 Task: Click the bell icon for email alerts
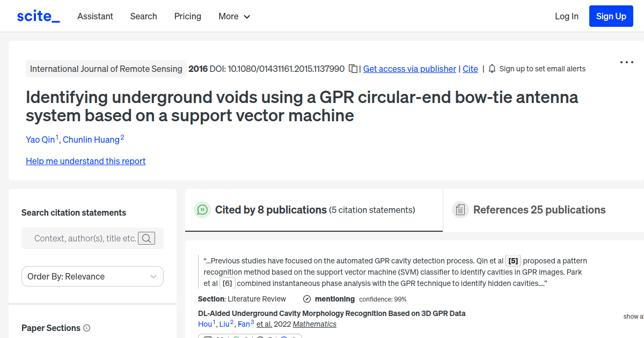tap(492, 69)
